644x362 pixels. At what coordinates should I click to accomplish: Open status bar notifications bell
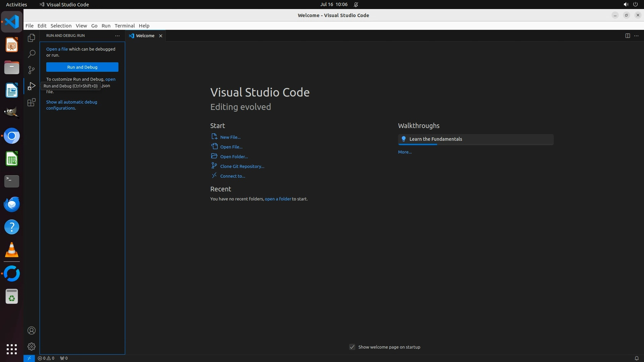point(636,358)
